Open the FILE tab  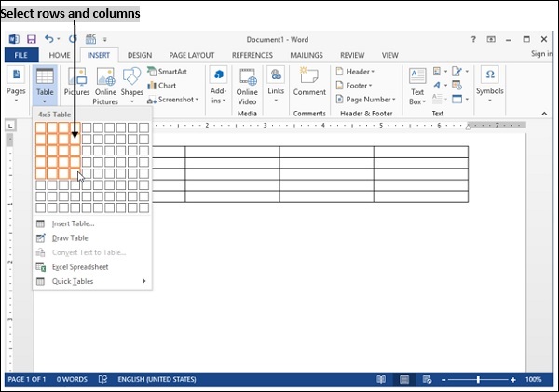(x=20, y=55)
